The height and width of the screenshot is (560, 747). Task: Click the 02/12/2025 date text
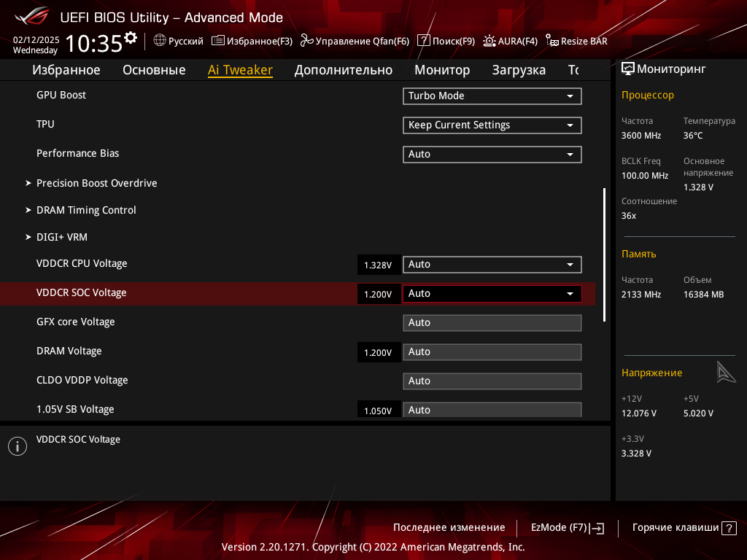[36, 40]
